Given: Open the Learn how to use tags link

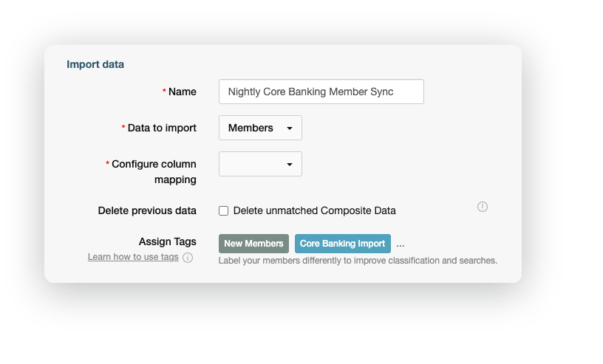Looking at the screenshot, I should [x=133, y=257].
